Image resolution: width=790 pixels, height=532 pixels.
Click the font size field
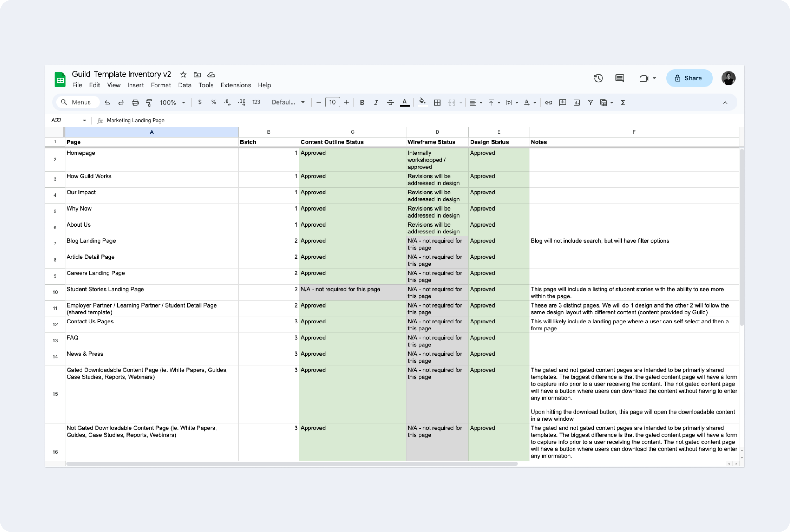[x=332, y=102]
